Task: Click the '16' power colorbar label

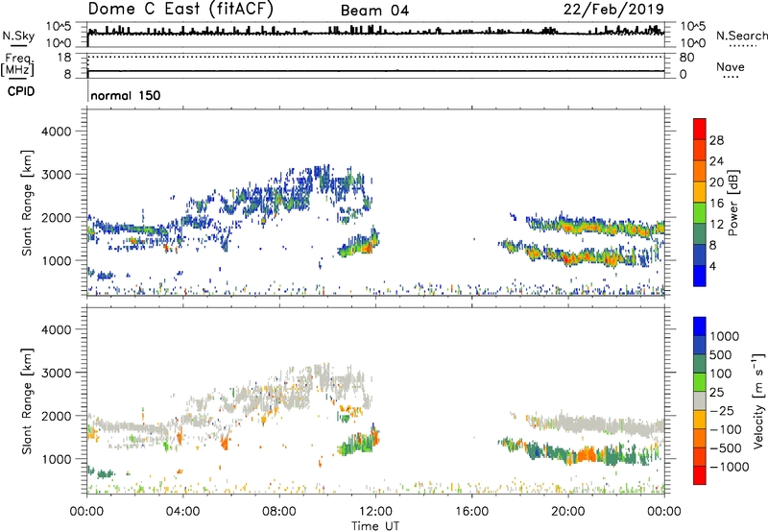Action: click(716, 204)
